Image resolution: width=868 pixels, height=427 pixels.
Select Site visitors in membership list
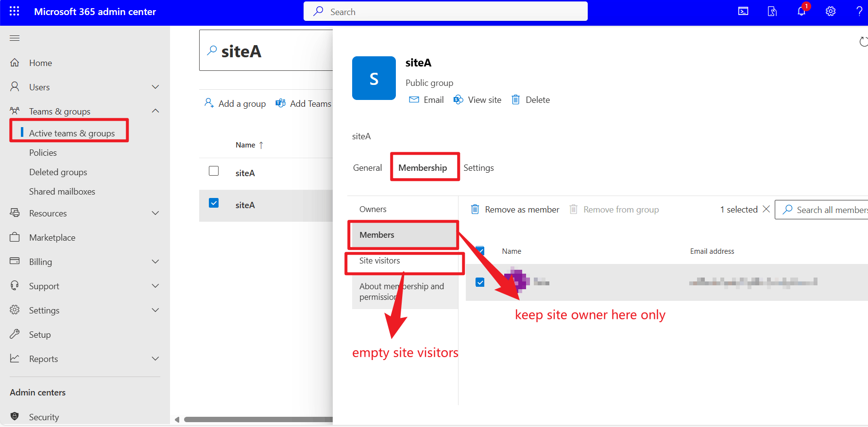404,261
